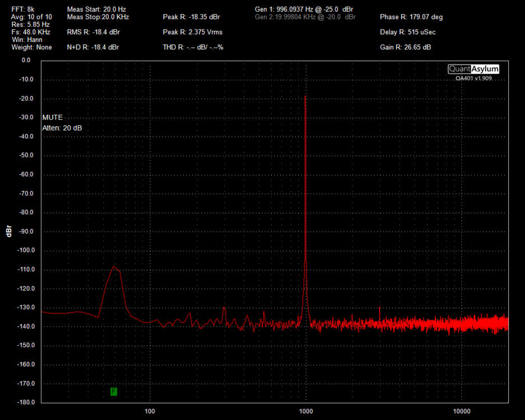This screenshot has height=420, width=525.
Task: Click the Gain R: 26.65 dB readout
Action: point(405,48)
